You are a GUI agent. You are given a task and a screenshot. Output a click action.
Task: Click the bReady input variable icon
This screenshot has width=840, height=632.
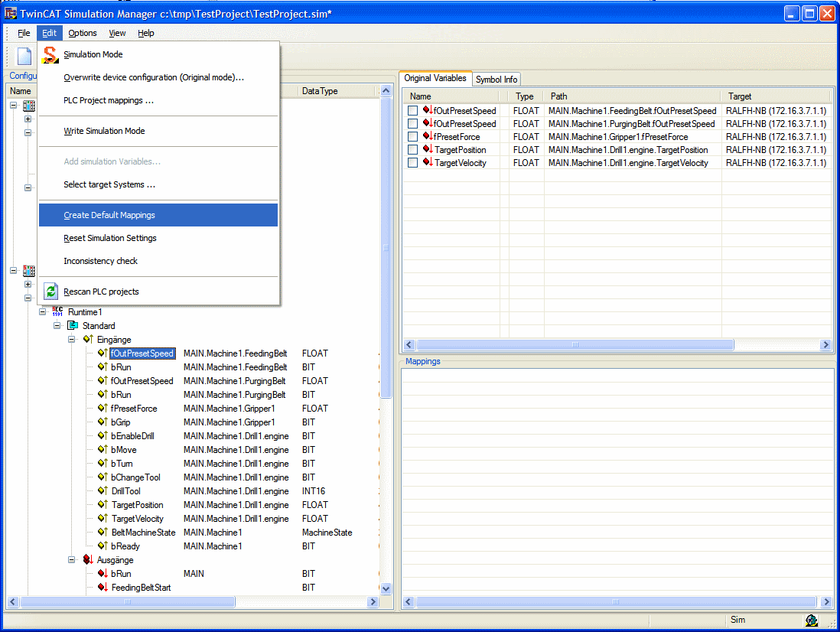tap(103, 546)
